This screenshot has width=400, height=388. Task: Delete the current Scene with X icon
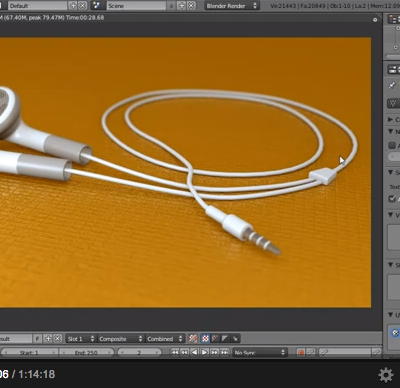[191, 6]
